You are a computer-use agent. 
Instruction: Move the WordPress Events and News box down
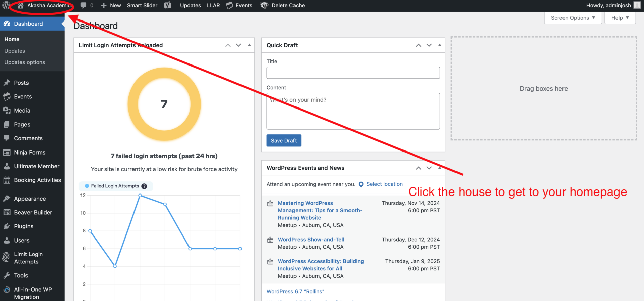429,168
